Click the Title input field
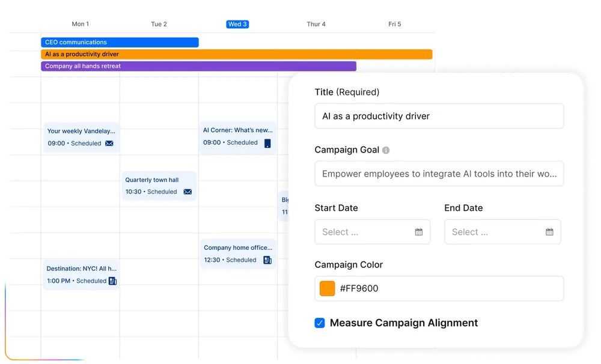Screen dimensions: 601x364 click(439, 115)
